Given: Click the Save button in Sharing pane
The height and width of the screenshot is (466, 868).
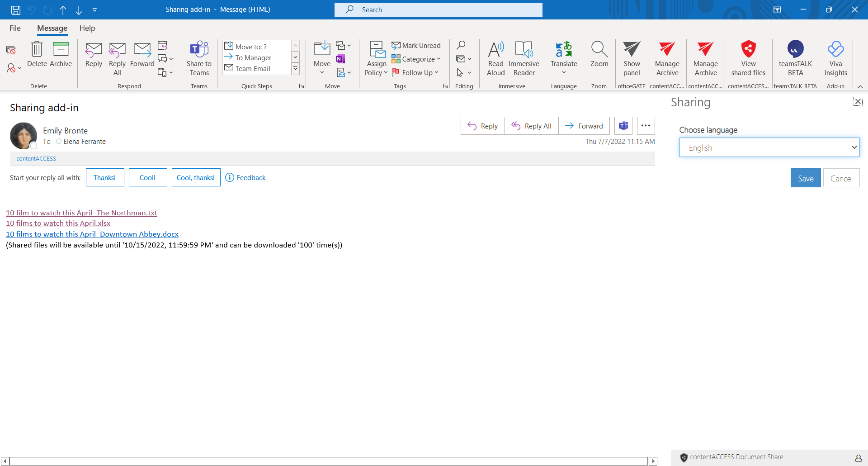Looking at the screenshot, I should tap(805, 178).
